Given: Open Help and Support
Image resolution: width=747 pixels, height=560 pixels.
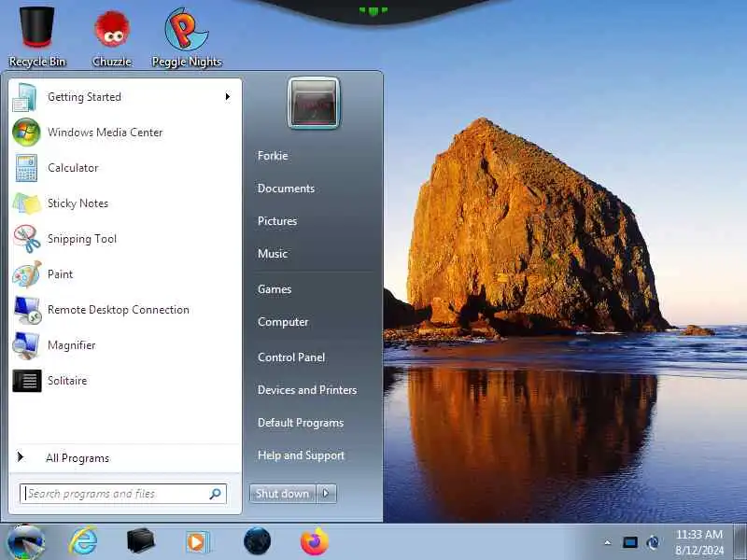Looking at the screenshot, I should point(301,455).
